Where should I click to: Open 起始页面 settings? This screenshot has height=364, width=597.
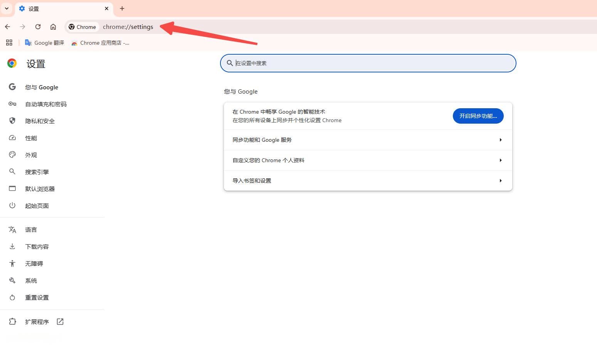[x=37, y=206]
